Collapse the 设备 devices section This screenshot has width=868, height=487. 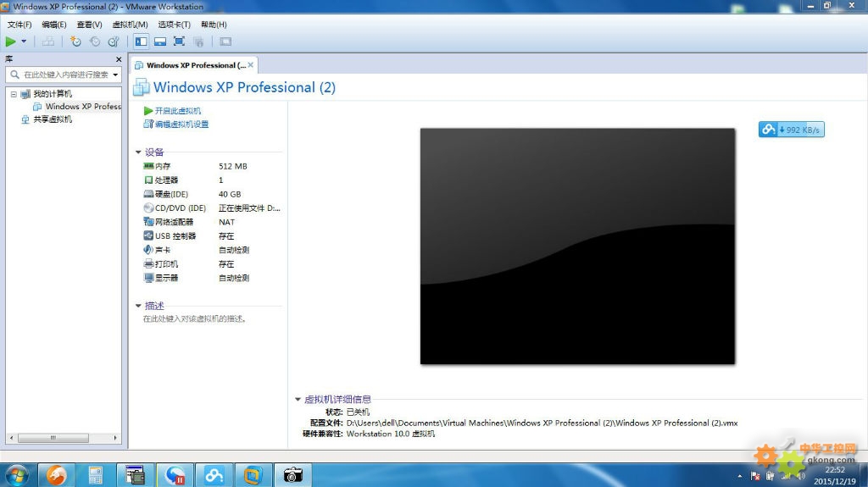tap(138, 152)
